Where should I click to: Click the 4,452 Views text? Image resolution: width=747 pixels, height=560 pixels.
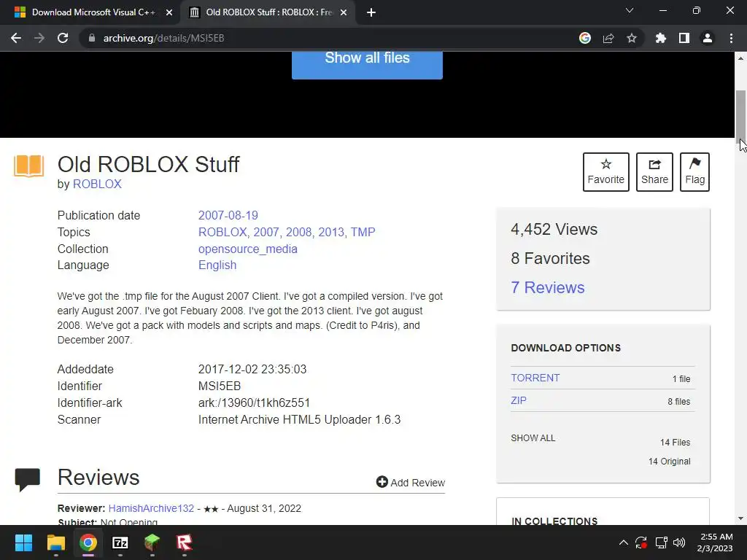point(554,229)
